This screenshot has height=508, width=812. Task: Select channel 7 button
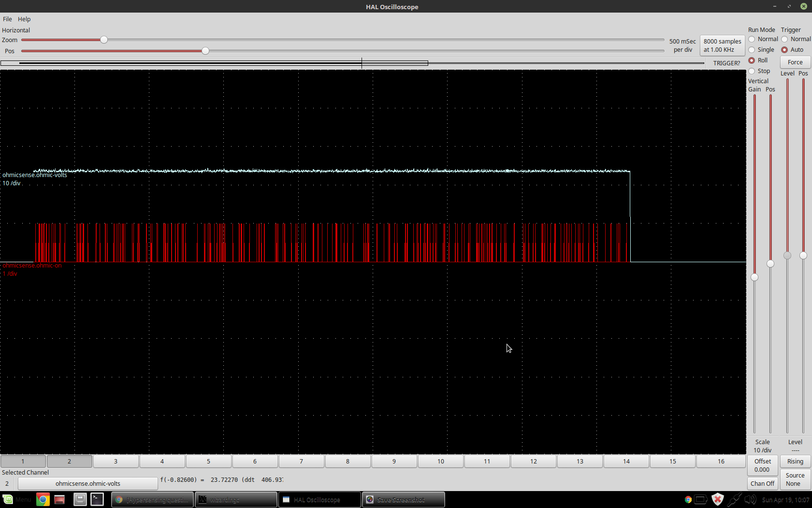(x=301, y=461)
